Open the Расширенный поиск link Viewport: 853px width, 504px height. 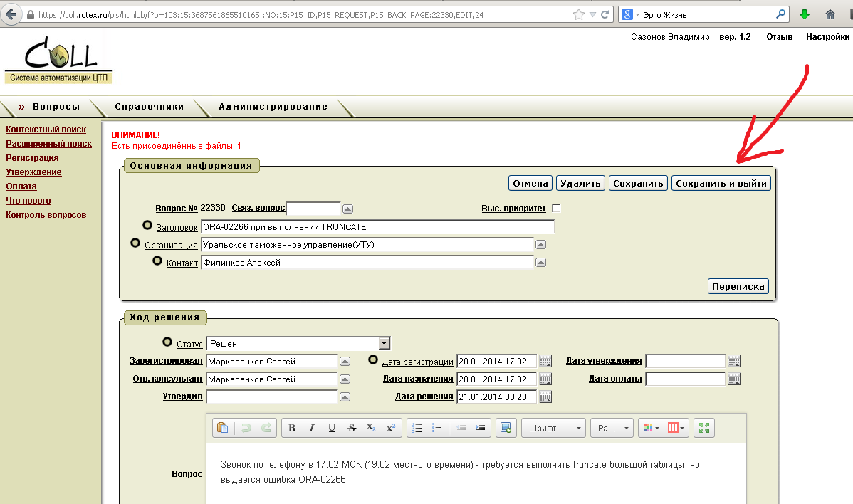point(48,143)
